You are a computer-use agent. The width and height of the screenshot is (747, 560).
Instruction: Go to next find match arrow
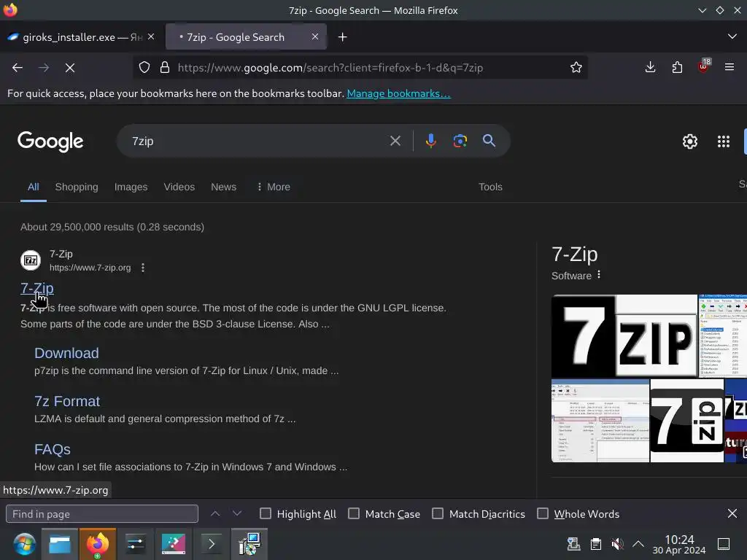(237, 513)
